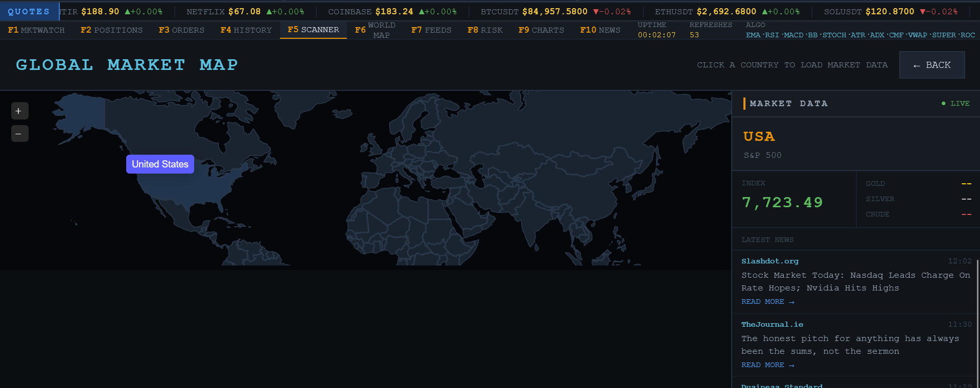Click the ETHUSDT ticker quote
Image resolution: width=980 pixels, height=388 pixels.
tap(728, 11)
